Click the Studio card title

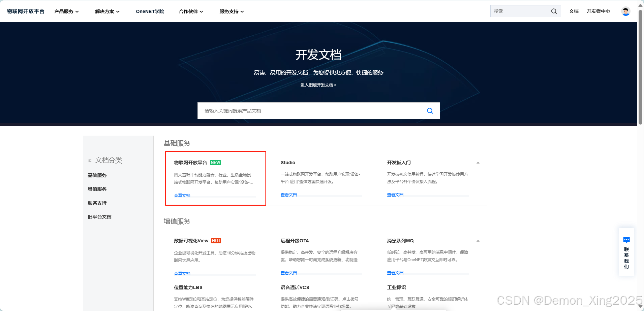pyautogui.click(x=288, y=163)
